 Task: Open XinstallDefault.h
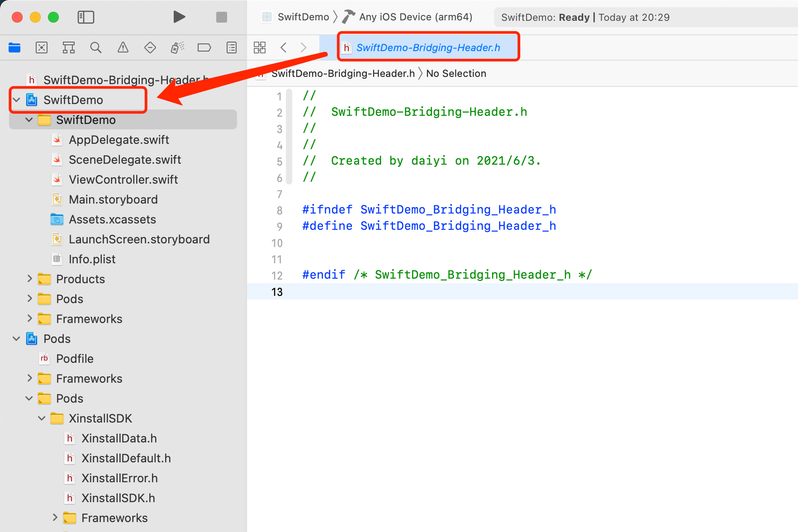[126, 458]
